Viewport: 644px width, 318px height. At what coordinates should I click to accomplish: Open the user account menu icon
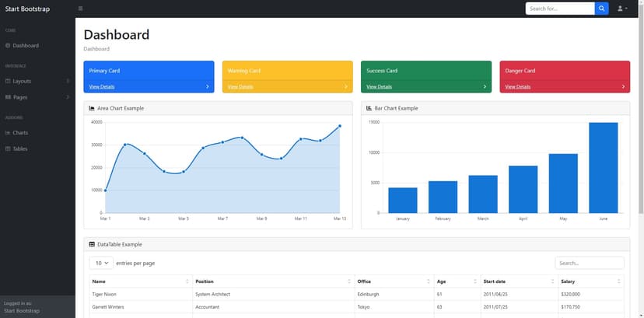click(x=622, y=9)
